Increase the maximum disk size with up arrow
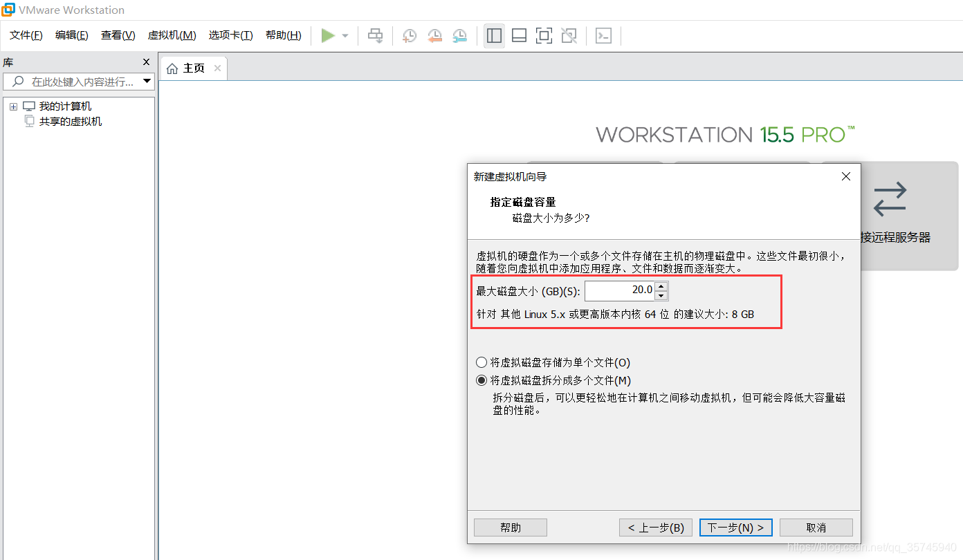 tap(661, 286)
